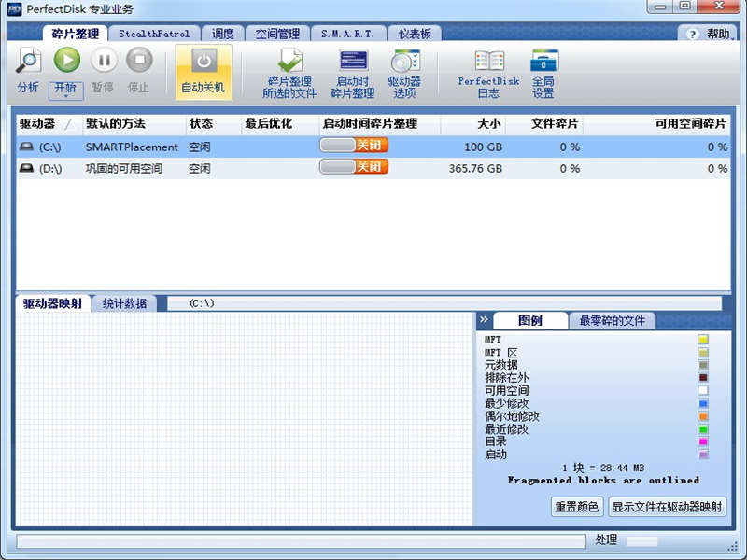
Task: Click the 巩固的可用空间 method cell
Action: click(x=124, y=169)
